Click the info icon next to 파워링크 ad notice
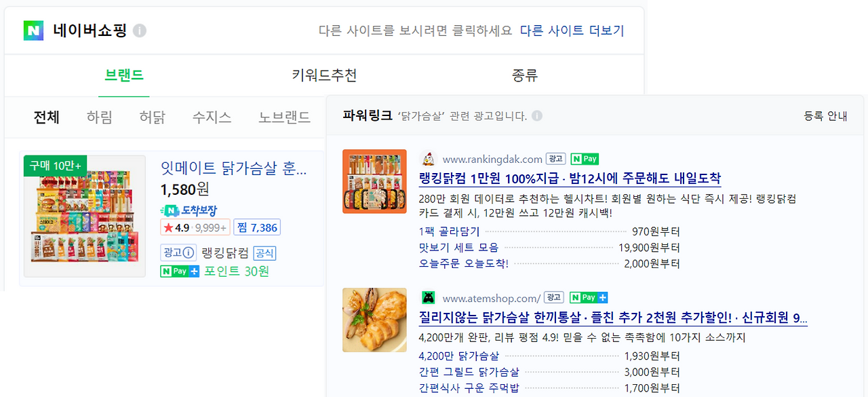The image size is (868, 397). pos(537,116)
